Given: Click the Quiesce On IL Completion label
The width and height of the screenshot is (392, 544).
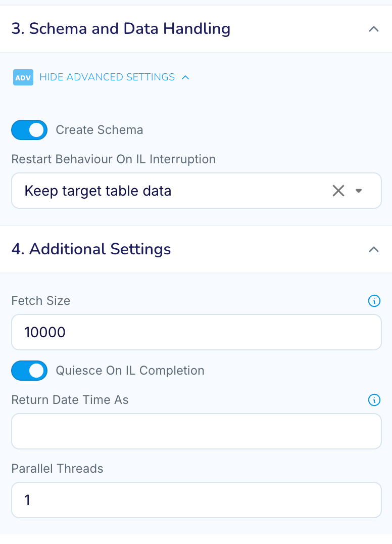Looking at the screenshot, I should point(130,371).
